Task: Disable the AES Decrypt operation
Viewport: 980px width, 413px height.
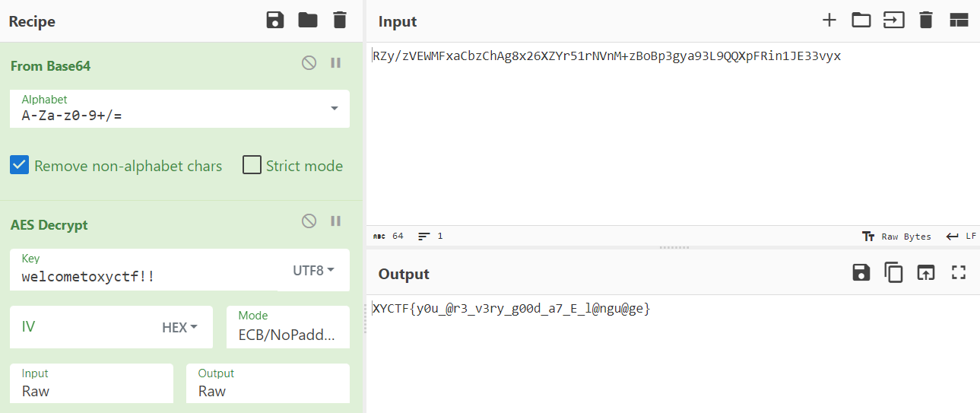Action: [309, 221]
